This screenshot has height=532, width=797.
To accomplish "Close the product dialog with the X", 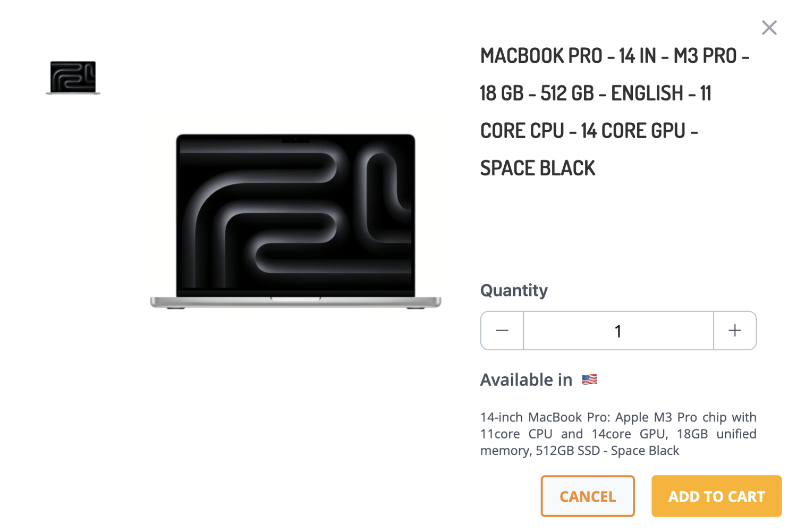I will 769,28.
